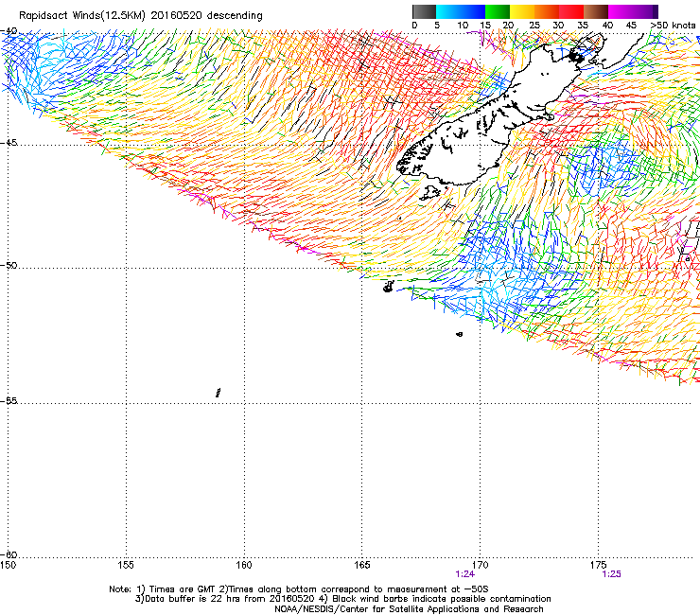Select the map title 'Rapidsact Winds(12.5KM) 20160520 descending'
Viewport: 700px width, 615px height.
click(x=141, y=16)
